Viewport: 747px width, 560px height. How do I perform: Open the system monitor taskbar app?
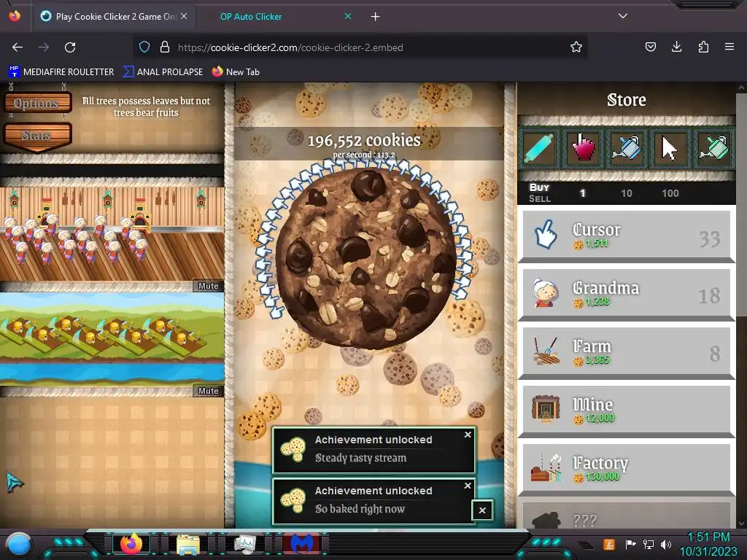[245, 544]
